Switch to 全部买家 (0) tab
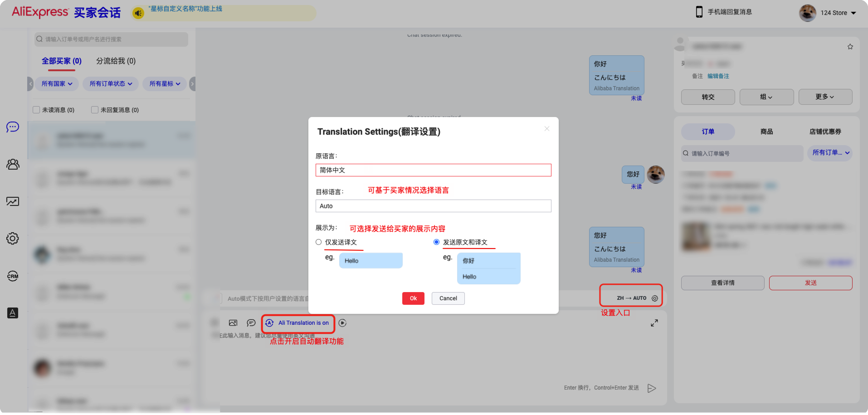868x415 pixels. (x=62, y=61)
